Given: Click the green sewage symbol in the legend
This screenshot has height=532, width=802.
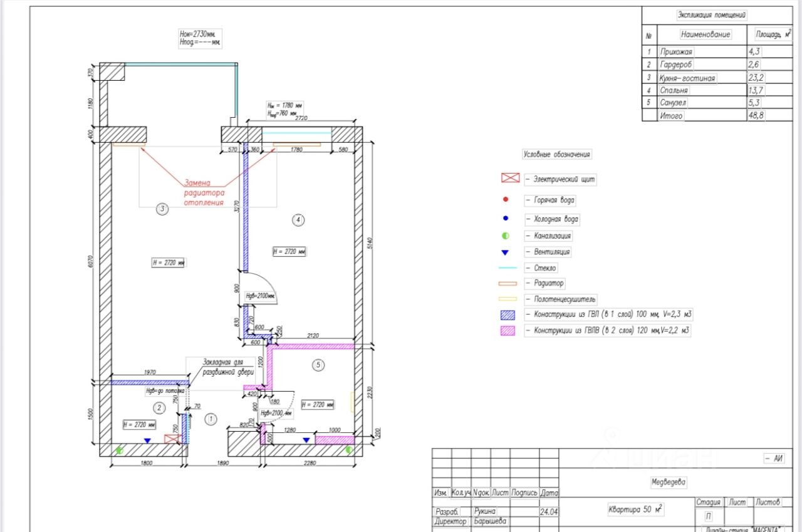Looking at the screenshot, I should (x=506, y=236).
